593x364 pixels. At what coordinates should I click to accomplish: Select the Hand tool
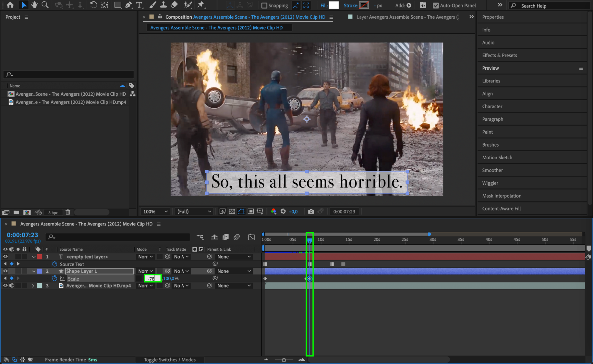(34, 5)
